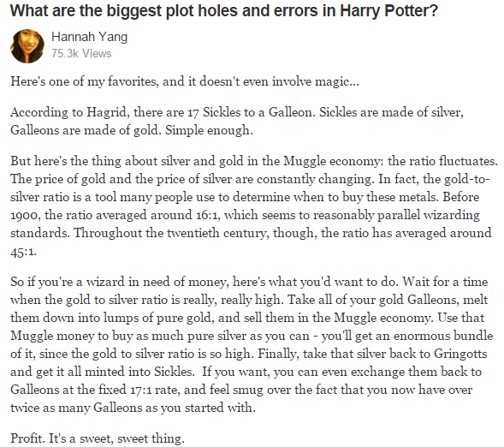Click the final "Profit." word

click(x=28, y=438)
